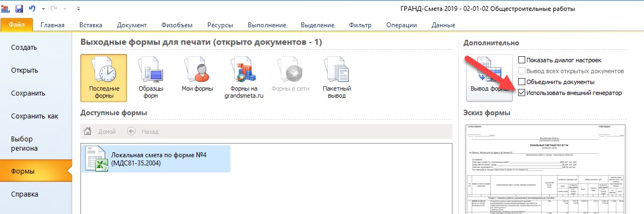Toggle Вывод всех открытых документов checkbox

click(521, 71)
